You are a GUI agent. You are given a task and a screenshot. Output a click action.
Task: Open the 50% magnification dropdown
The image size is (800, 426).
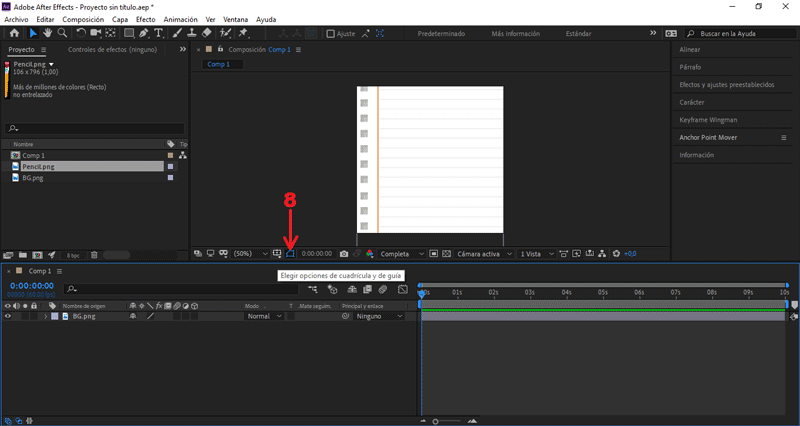click(251, 254)
